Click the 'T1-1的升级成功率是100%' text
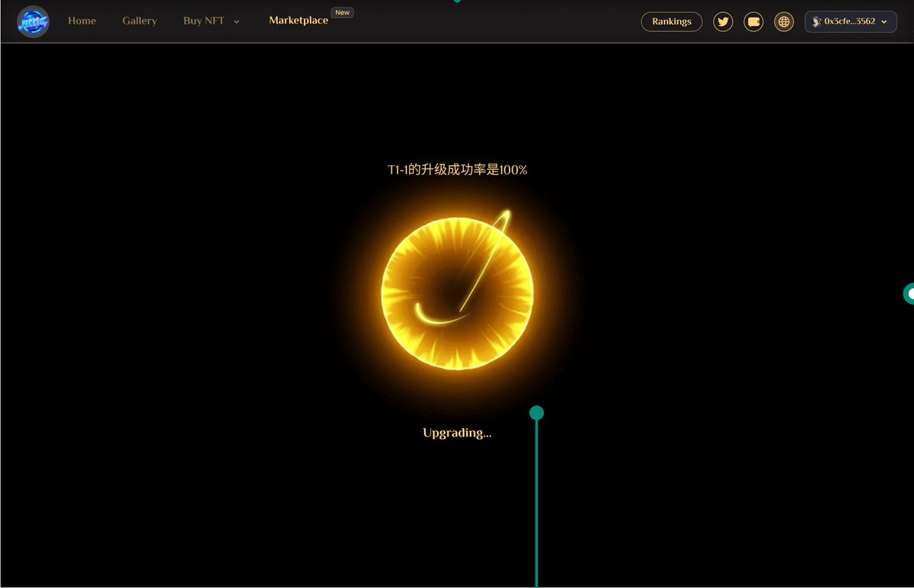 (457, 170)
